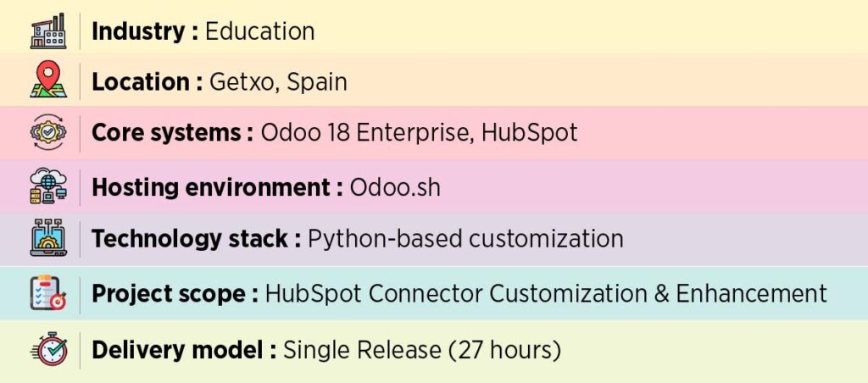Click Single Release (27 hours) text
Viewport: 868px width, 383px height.
click(x=422, y=349)
